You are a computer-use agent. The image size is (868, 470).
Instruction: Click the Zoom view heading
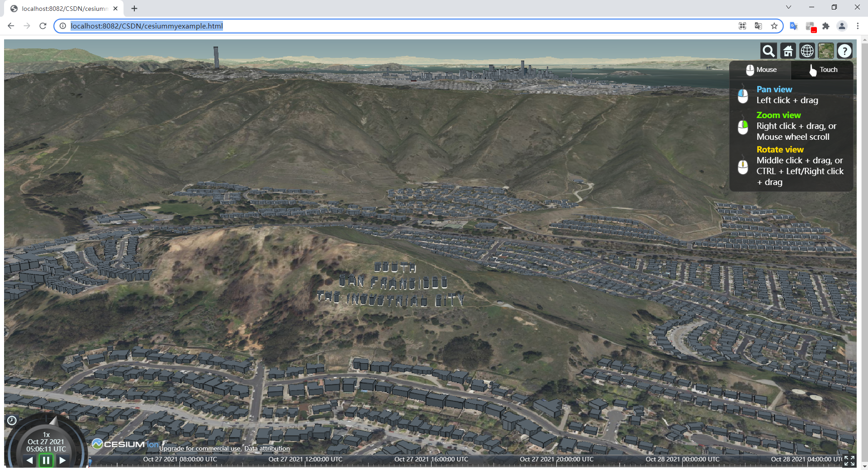[778, 115]
